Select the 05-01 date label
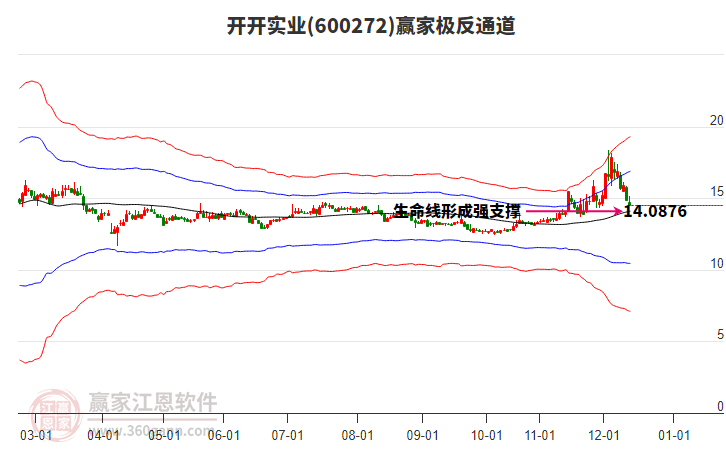 [x=164, y=436]
